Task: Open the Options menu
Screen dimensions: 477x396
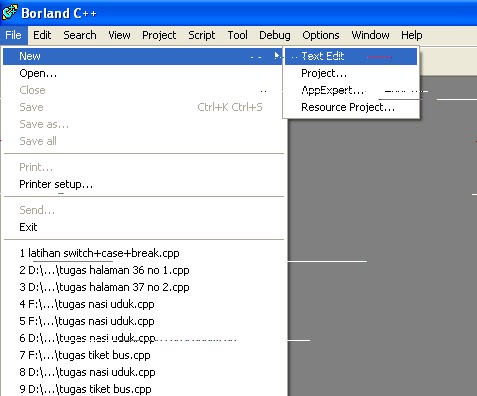Action: click(x=321, y=35)
